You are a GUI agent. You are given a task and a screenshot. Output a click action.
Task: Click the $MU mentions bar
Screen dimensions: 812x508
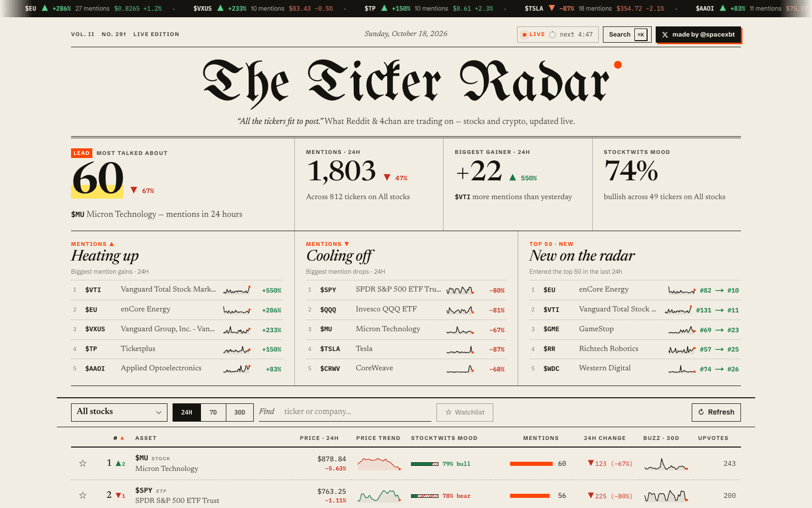pyautogui.click(x=531, y=464)
